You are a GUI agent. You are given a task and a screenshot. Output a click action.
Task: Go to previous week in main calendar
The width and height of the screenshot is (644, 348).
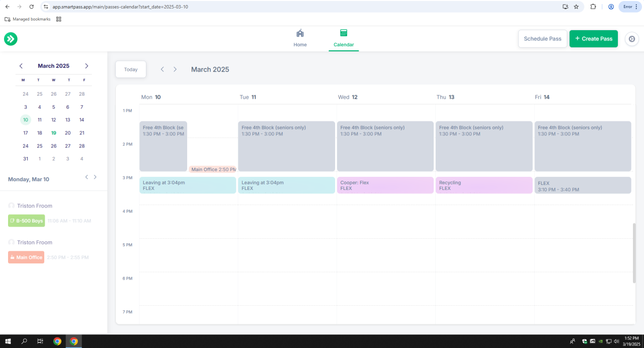click(x=162, y=69)
